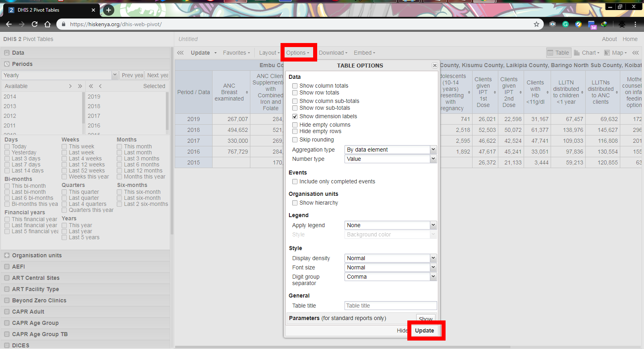
Task: Open a new browser tab
Action: [109, 10]
